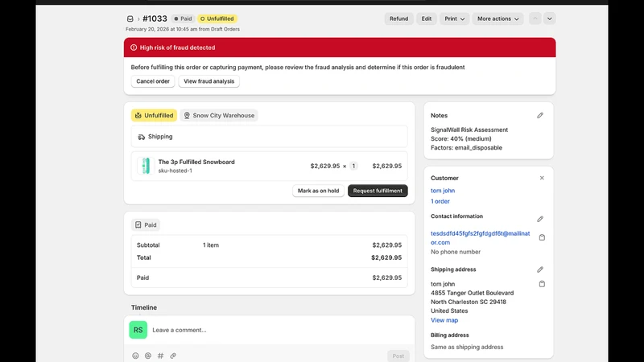Cancel the order from fraud banner

click(153, 81)
